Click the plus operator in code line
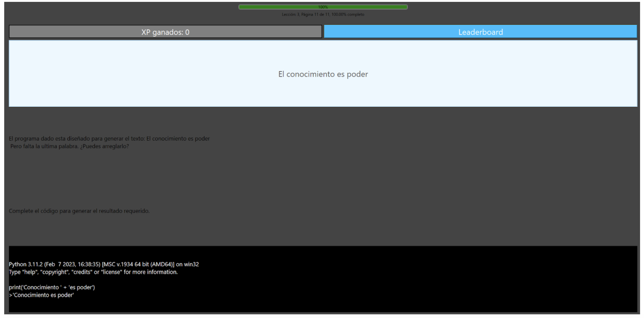Screen dimensions: 644x318 (65, 288)
